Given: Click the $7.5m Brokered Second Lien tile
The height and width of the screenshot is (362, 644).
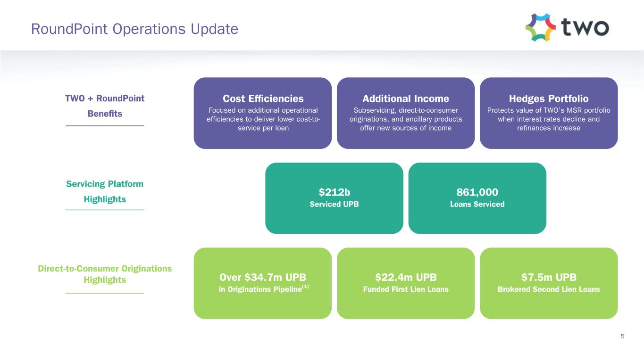Looking at the screenshot, I should (x=549, y=283).
